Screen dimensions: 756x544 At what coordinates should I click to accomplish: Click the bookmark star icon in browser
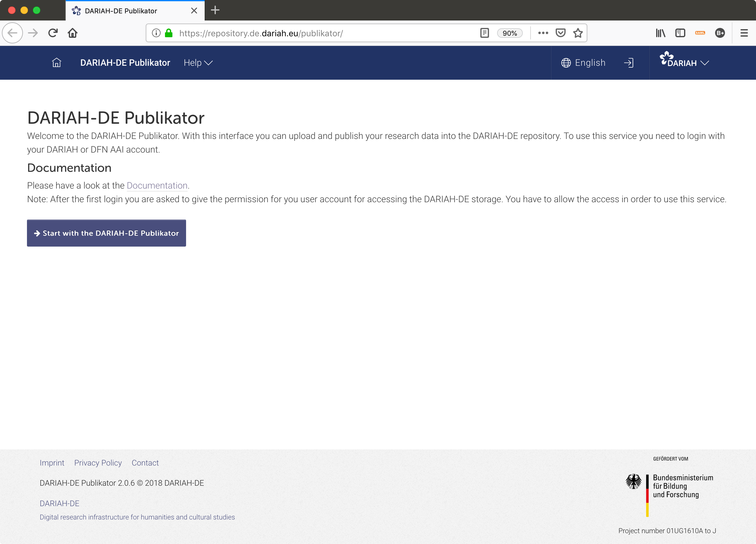tap(578, 33)
